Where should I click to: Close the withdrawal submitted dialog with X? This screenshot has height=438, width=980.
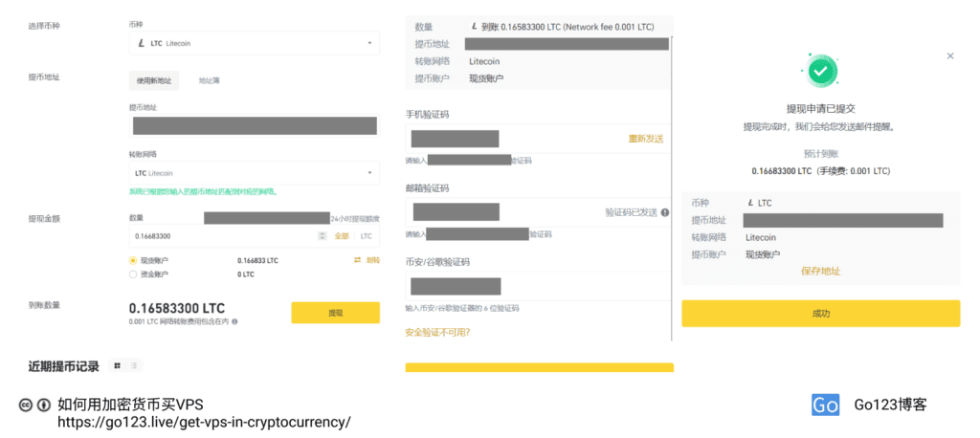point(949,56)
